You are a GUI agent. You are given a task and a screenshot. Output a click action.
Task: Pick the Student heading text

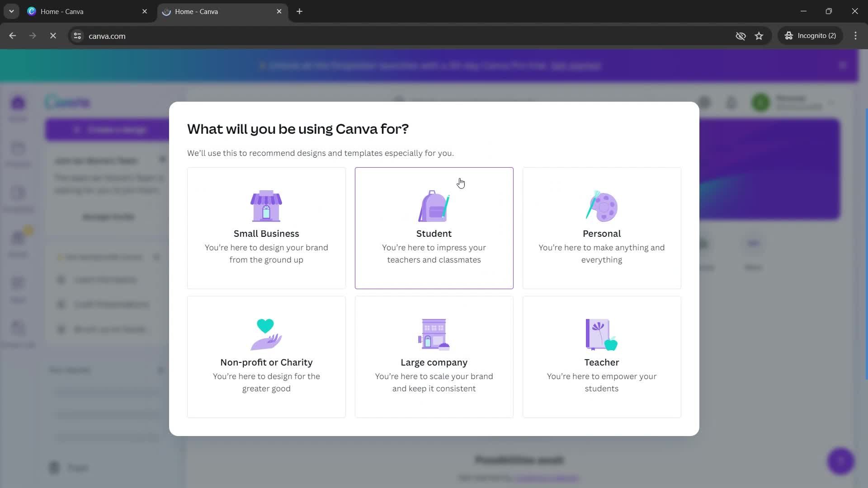(x=434, y=234)
